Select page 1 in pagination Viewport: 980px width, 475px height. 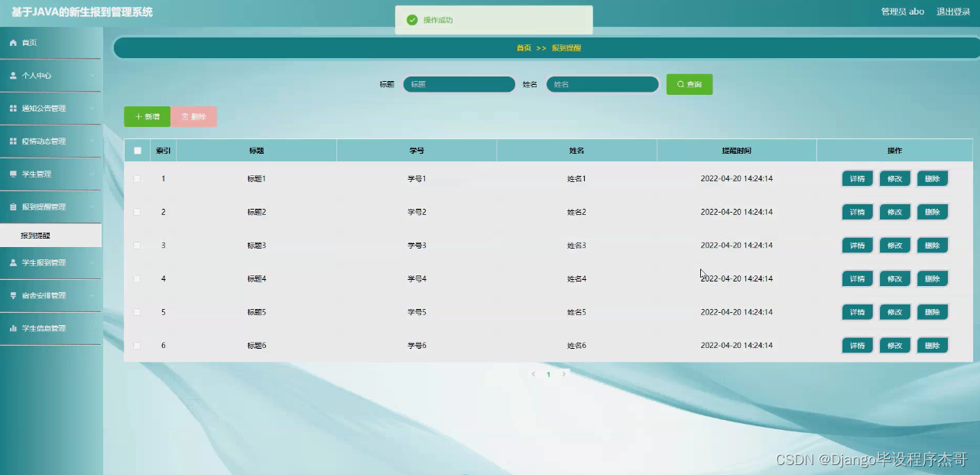tap(549, 375)
